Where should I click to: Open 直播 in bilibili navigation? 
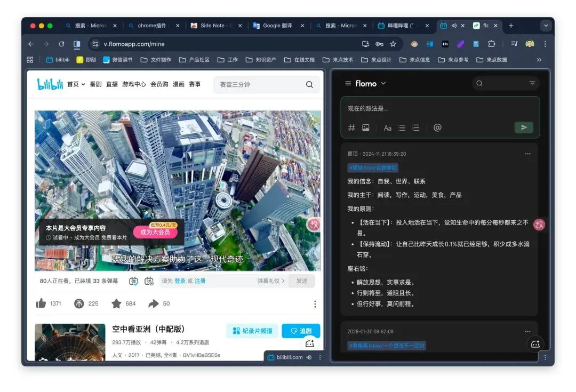point(111,84)
